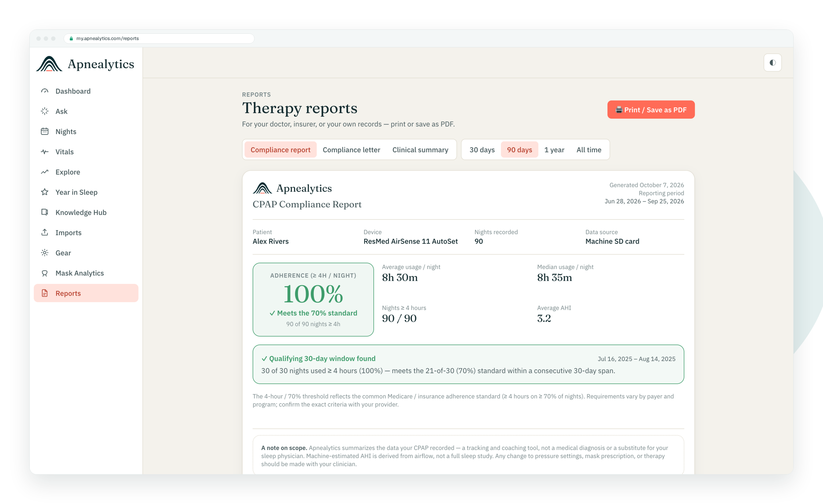Open Dashboard from the sidebar

click(86, 91)
